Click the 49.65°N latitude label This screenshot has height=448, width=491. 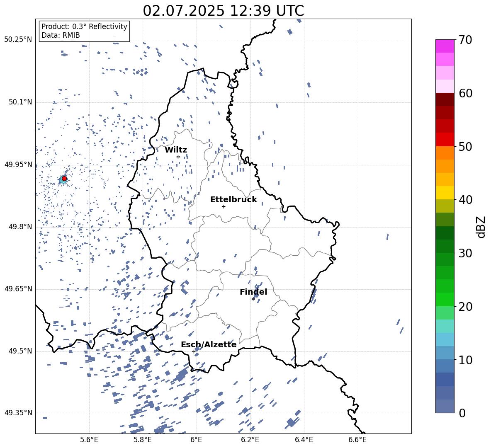pyautogui.click(x=18, y=288)
